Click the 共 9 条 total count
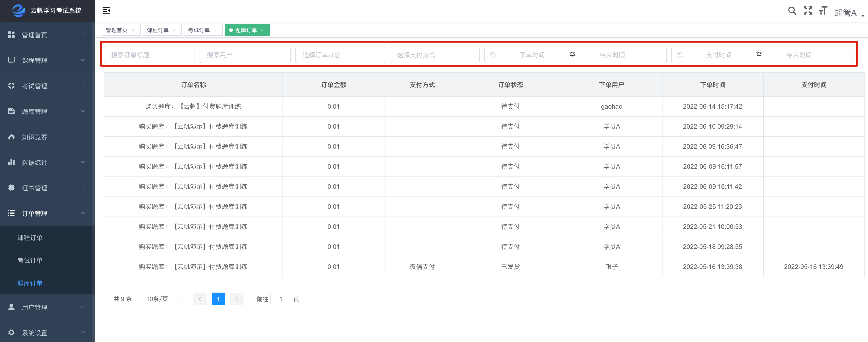Screen dimensions: 868x342 (123, 299)
